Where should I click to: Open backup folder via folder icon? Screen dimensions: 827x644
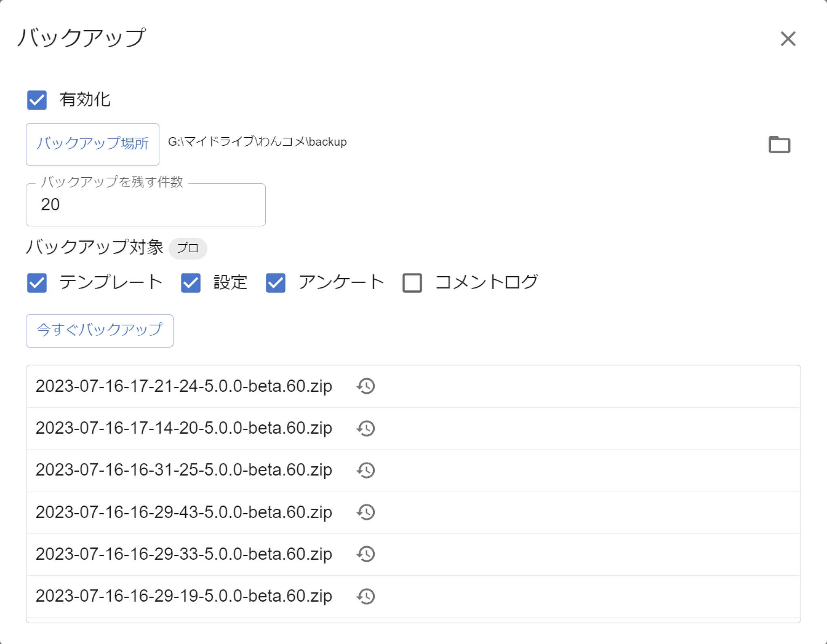click(779, 144)
